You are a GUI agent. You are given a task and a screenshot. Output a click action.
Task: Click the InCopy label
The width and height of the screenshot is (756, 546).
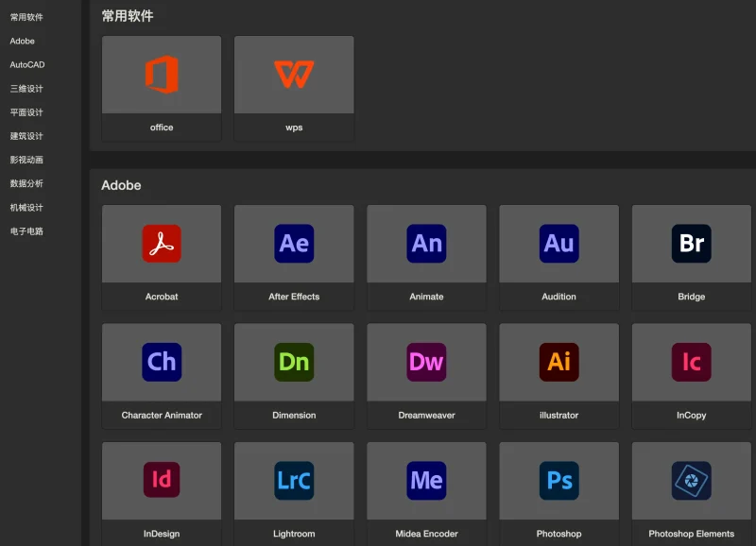click(692, 415)
